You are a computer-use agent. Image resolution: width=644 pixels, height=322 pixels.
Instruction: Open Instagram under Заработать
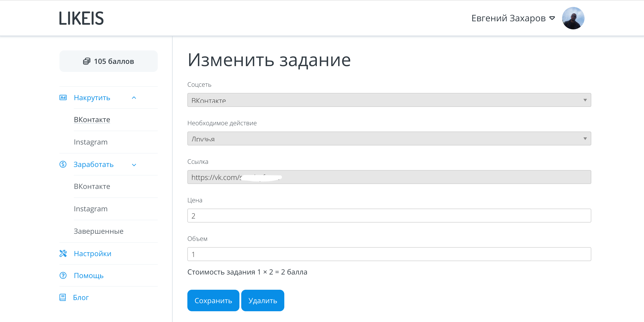(x=90, y=209)
